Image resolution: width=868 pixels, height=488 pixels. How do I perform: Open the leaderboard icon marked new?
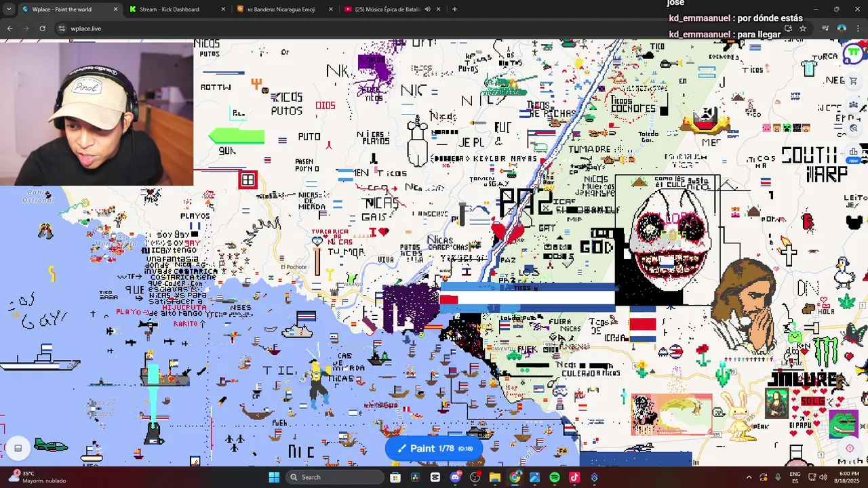pyautogui.click(x=853, y=151)
